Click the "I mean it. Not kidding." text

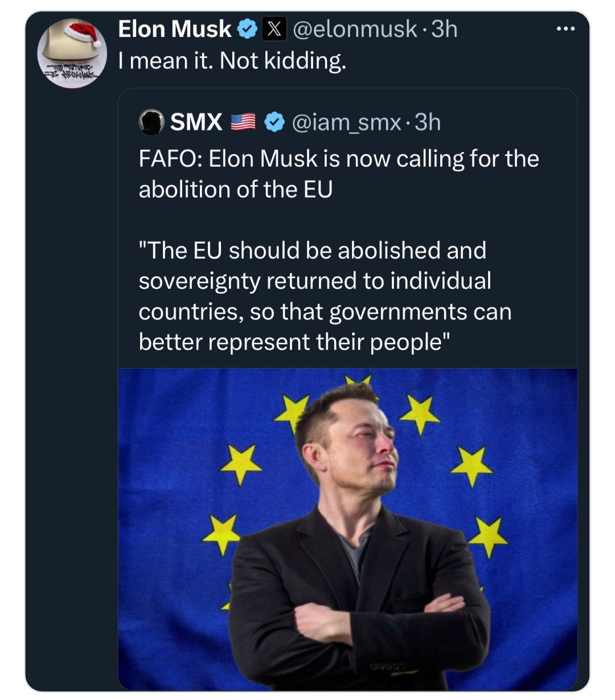(x=232, y=60)
